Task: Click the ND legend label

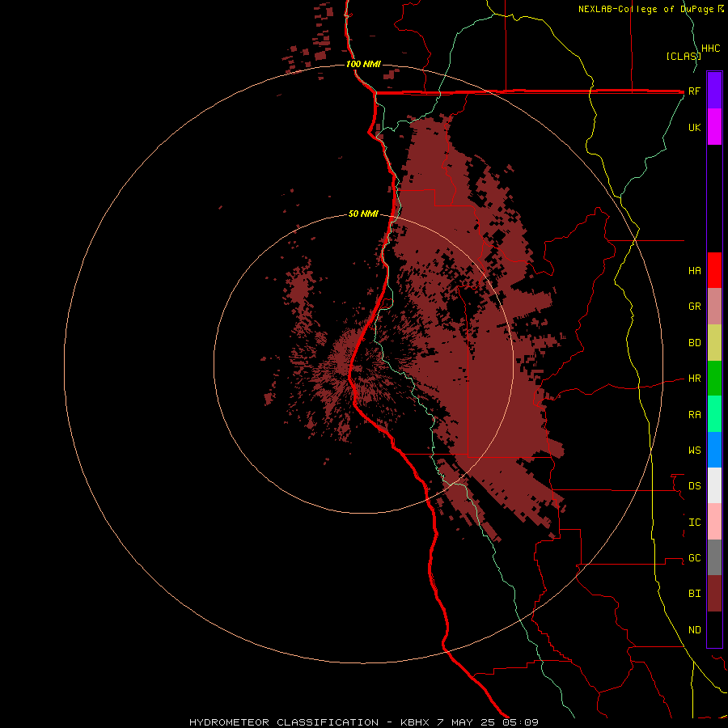Action: click(x=694, y=630)
